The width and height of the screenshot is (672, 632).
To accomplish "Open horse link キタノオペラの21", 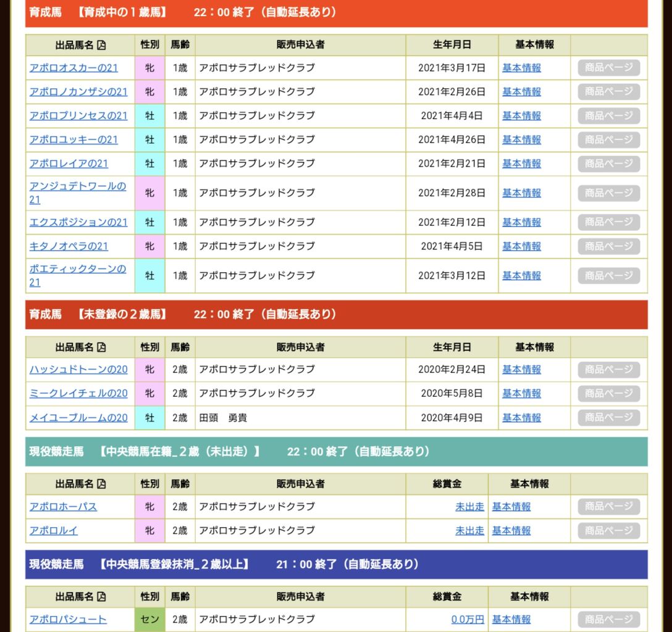I will (x=69, y=246).
